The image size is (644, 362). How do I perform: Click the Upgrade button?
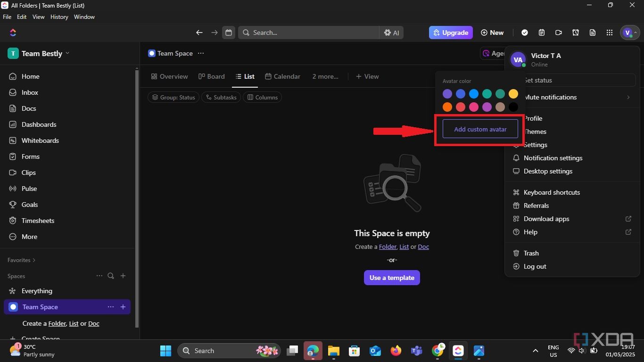pos(451,33)
